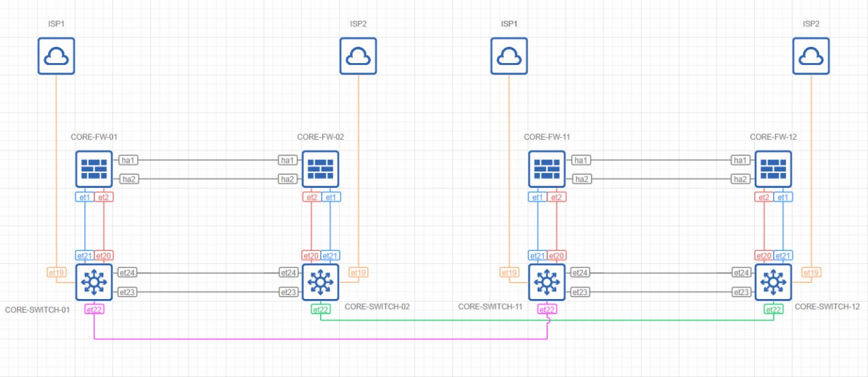
Task: Click et23 port tag on CORE-SWITCH-02
Action: (x=288, y=292)
